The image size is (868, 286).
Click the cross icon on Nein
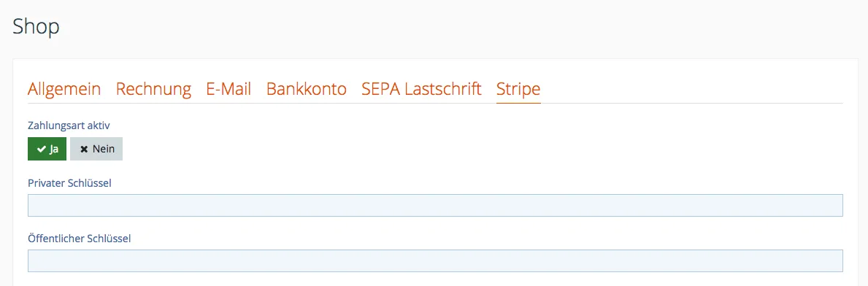coord(84,150)
